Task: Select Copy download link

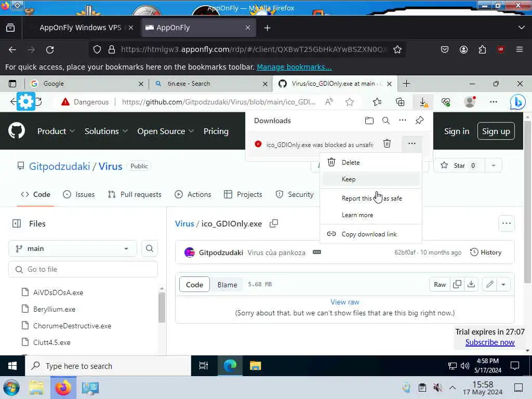Action: [370, 234]
